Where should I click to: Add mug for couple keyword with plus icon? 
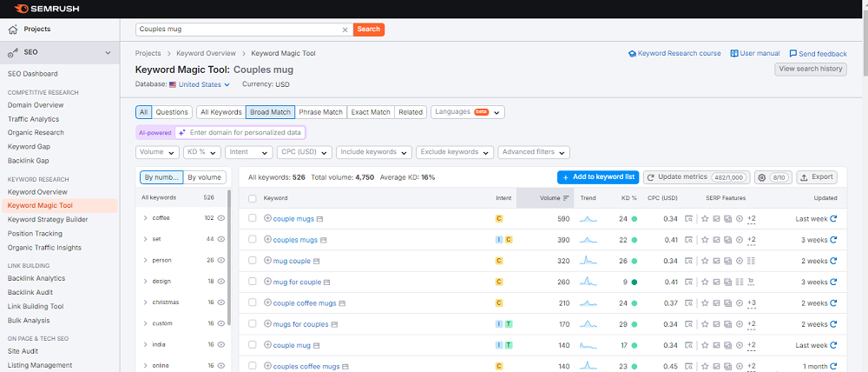268,282
